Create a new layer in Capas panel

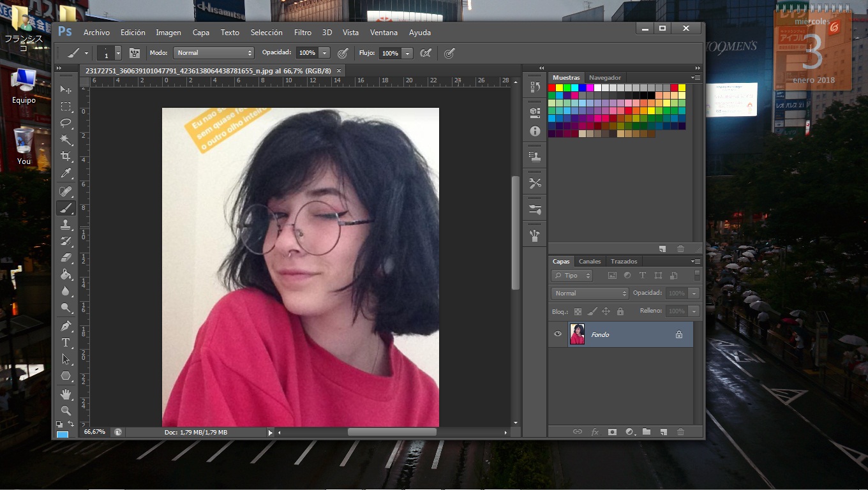point(663,432)
